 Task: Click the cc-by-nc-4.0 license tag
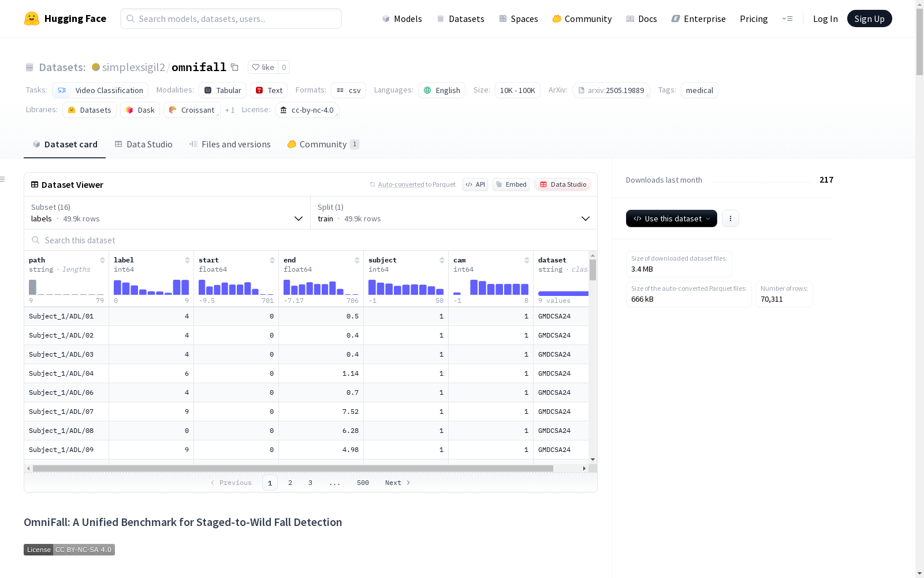click(307, 110)
